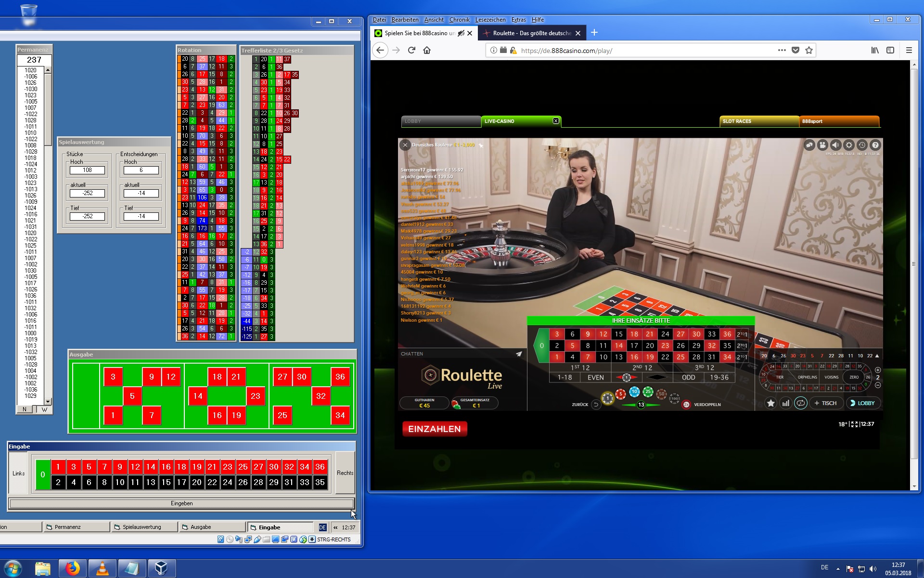The height and width of the screenshot is (578, 924).
Task: Select the 5 euro chip
Action: pyautogui.click(x=621, y=394)
